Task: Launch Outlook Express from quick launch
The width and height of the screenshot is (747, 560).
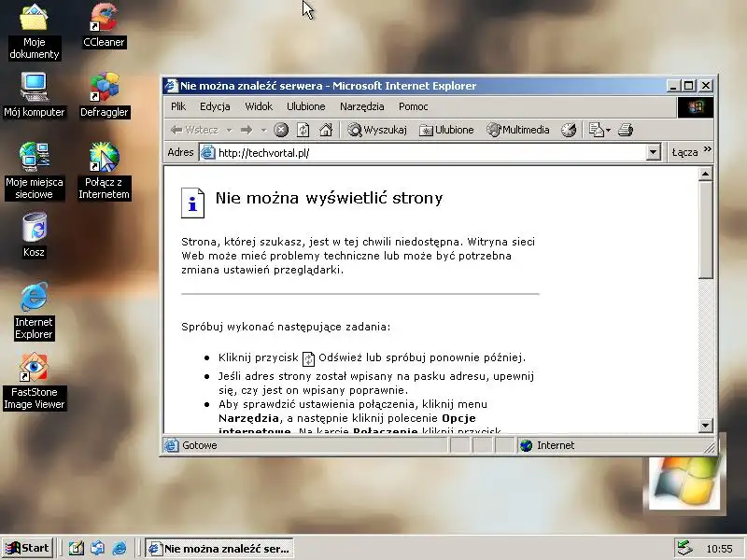Action: tap(98, 548)
